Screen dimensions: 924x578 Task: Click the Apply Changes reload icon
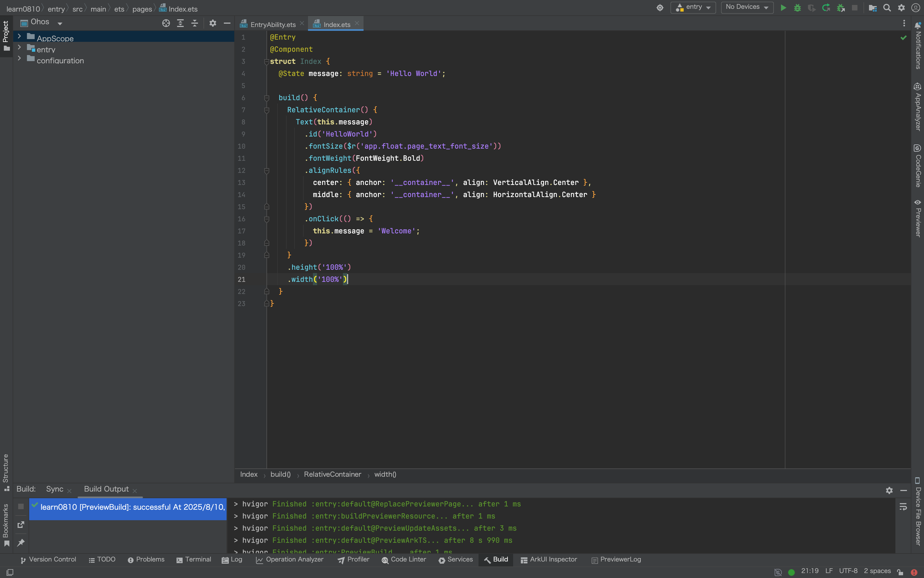(x=826, y=8)
